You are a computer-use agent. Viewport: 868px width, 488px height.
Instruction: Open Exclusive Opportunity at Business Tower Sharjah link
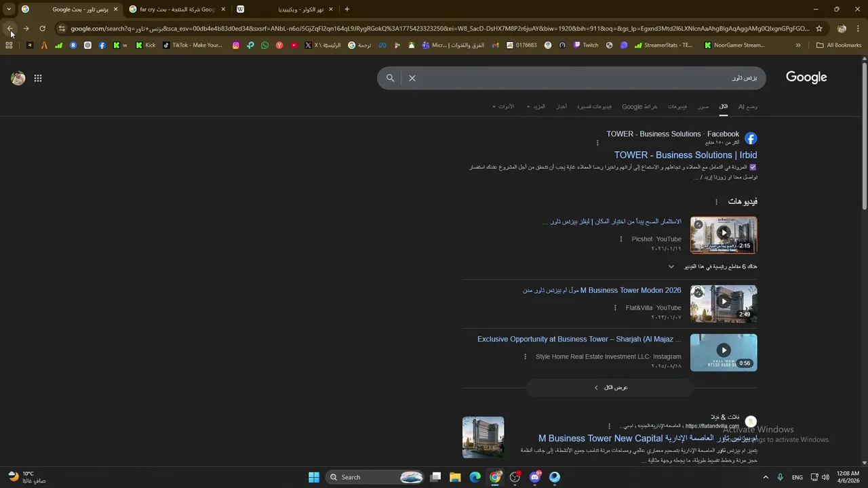pos(579,339)
